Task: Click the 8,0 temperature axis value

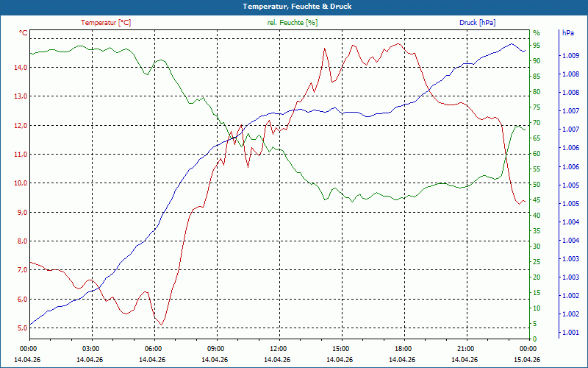Action: click(22, 241)
